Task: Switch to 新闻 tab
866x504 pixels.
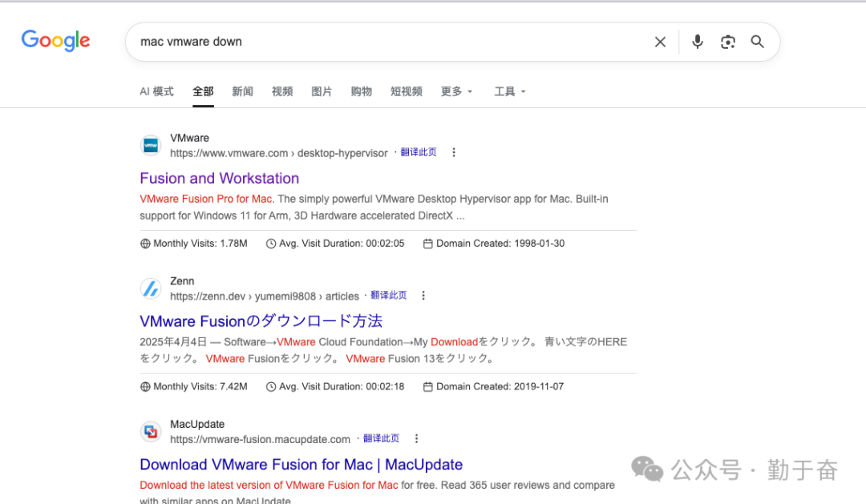Action: click(242, 91)
